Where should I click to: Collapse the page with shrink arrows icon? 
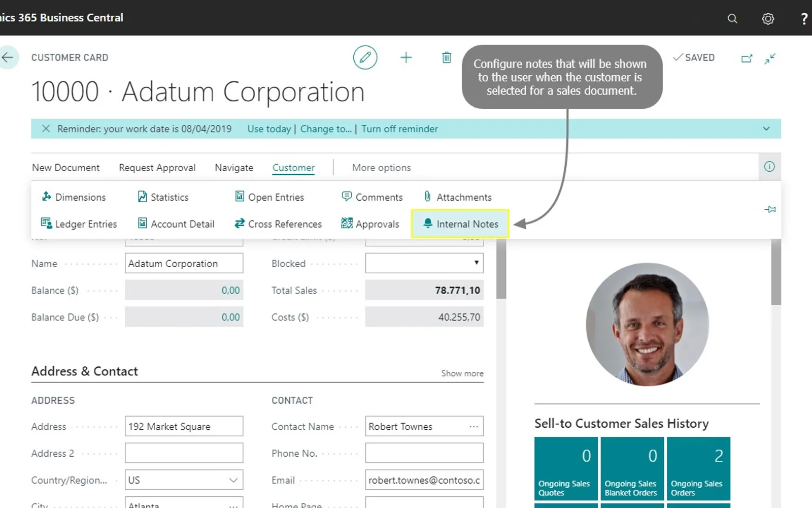[x=770, y=58]
